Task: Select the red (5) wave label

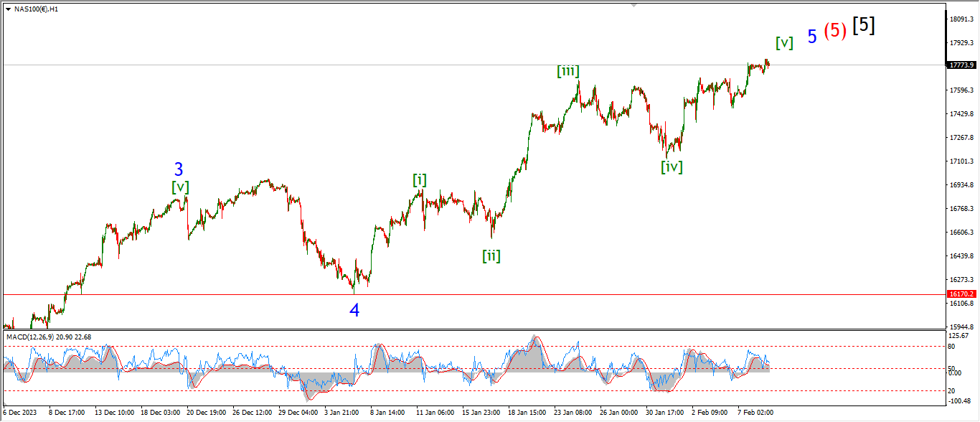Action: (x=835, y=31)
